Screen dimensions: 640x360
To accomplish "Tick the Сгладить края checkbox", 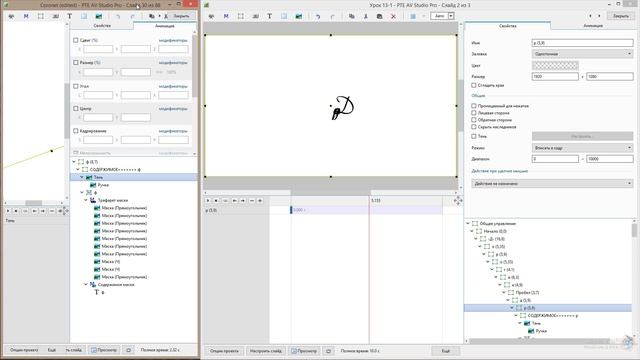I will click(x=473, y=85).
